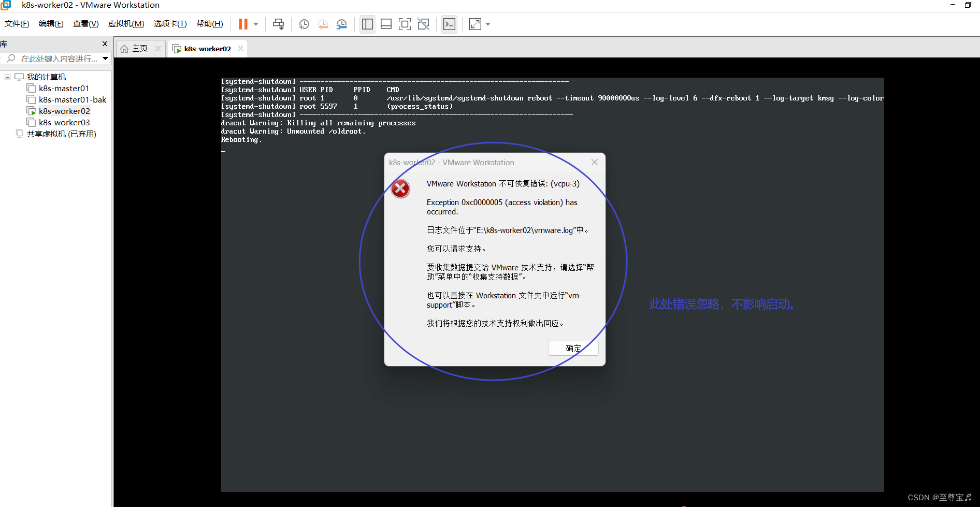Click the red error icon in dialog
This screenshot has height=507, width=980.
click(x=400, y=189)
